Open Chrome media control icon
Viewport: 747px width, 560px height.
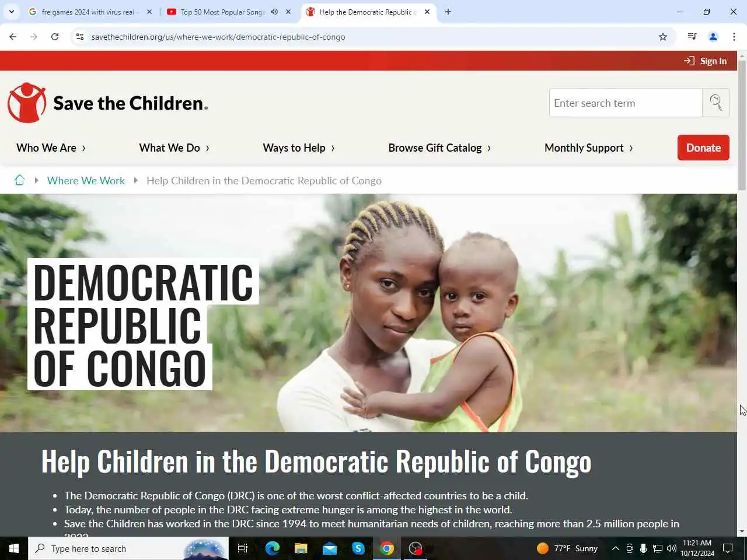[692, 37]
